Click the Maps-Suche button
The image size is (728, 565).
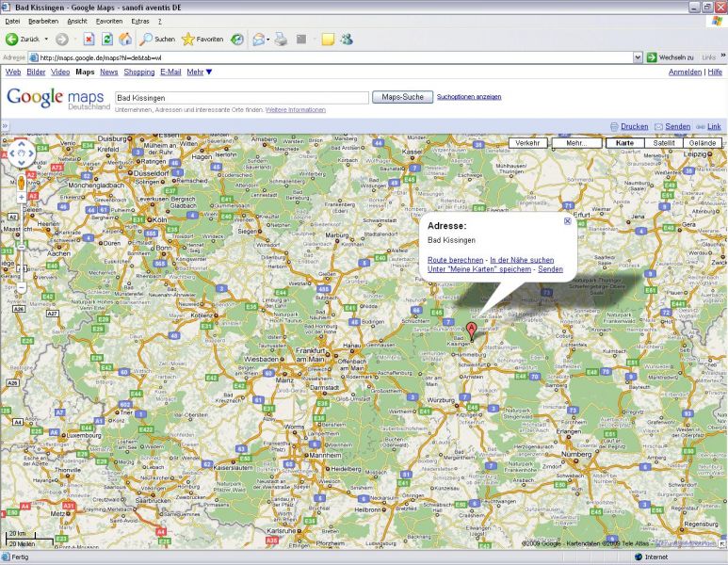[402, 97]
